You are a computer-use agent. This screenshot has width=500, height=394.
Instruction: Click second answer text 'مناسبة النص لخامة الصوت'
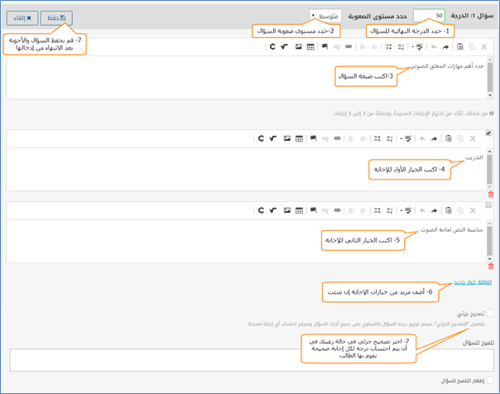point(452,230)
